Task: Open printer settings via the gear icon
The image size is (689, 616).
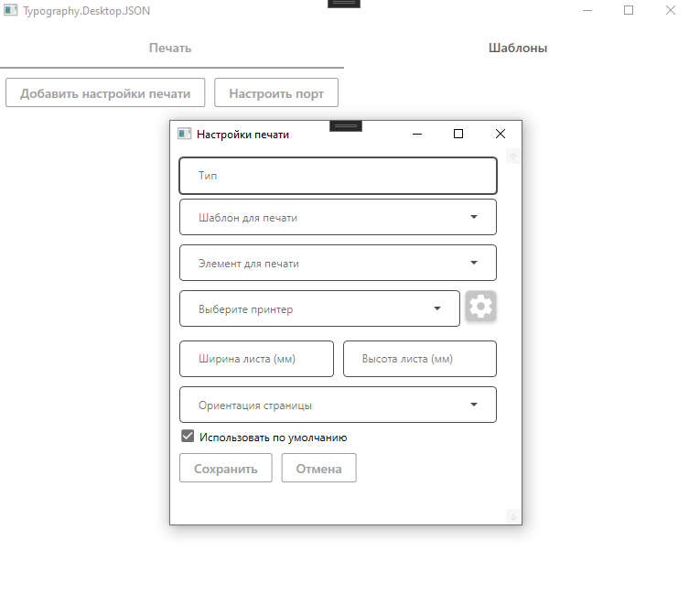Action: click(x=480, y=307)
